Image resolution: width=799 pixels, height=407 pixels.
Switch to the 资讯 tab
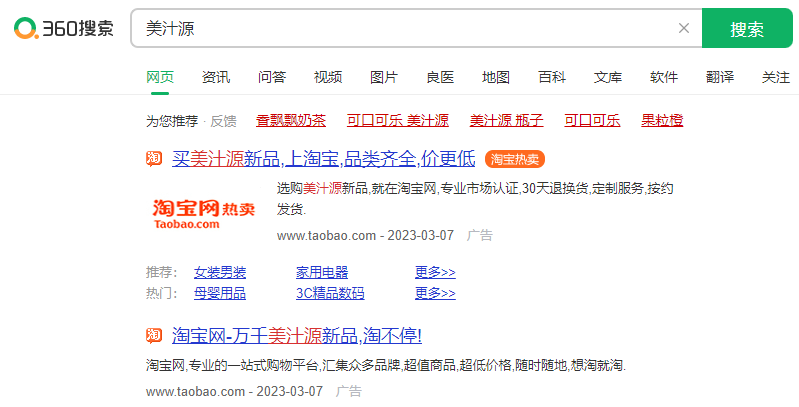coord(216,77)
